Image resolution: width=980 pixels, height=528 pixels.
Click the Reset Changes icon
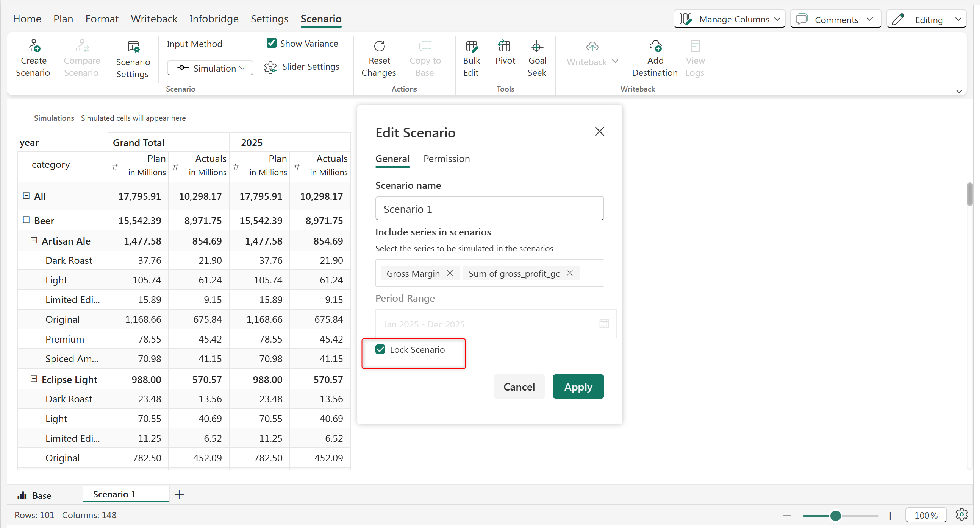[x=379, y=46]
